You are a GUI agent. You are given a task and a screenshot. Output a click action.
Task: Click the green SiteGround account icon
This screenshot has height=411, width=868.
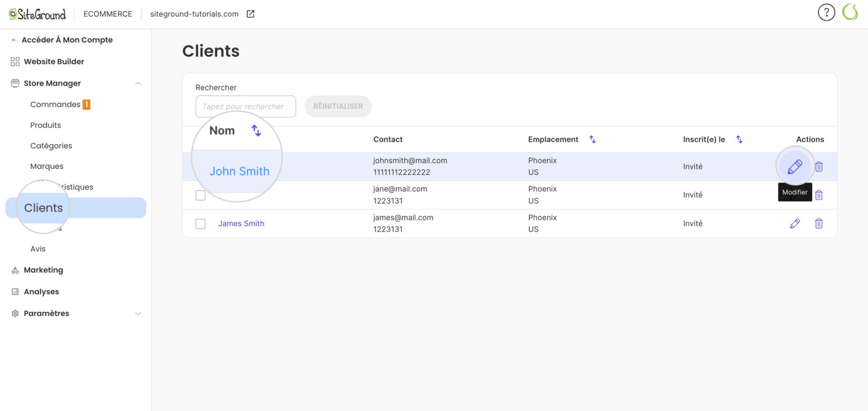click(x=850, y=12)
